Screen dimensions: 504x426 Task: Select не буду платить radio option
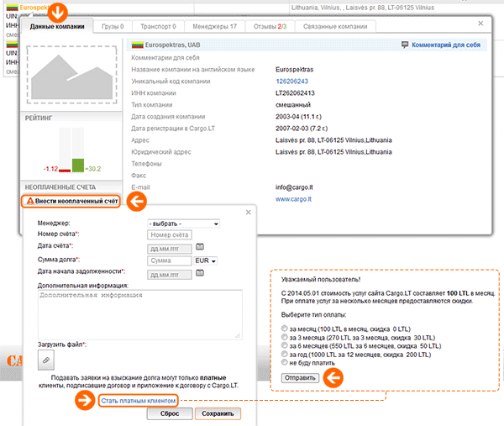pos(288,362)
